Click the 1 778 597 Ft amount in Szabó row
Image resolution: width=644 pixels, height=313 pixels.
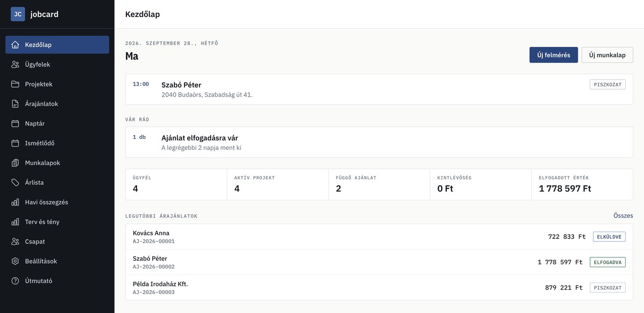click(560, 262)
